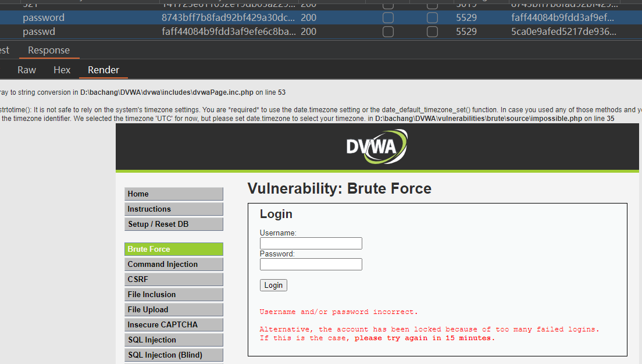642x364 pixels.
Task: Tick the second checkbox in the passwd row
Action: (x=432, y=31)
